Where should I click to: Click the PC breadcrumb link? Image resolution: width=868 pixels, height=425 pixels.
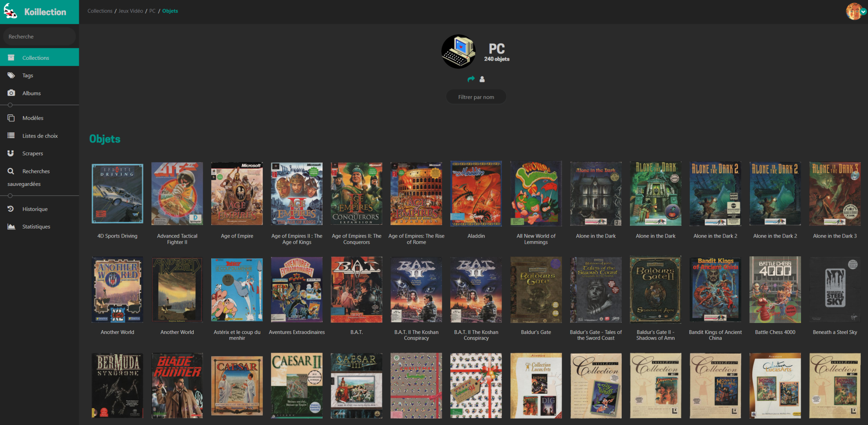coord(152,11)
